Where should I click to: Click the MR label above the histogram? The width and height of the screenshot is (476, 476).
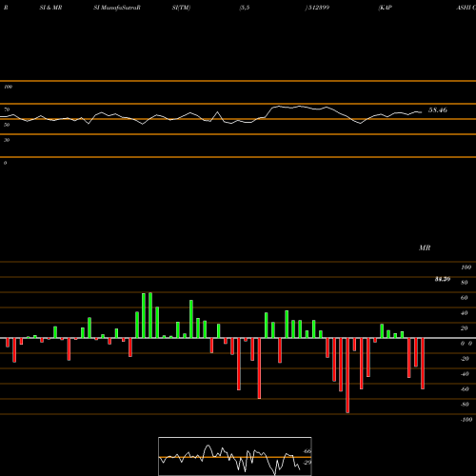(x=425, y=248)
